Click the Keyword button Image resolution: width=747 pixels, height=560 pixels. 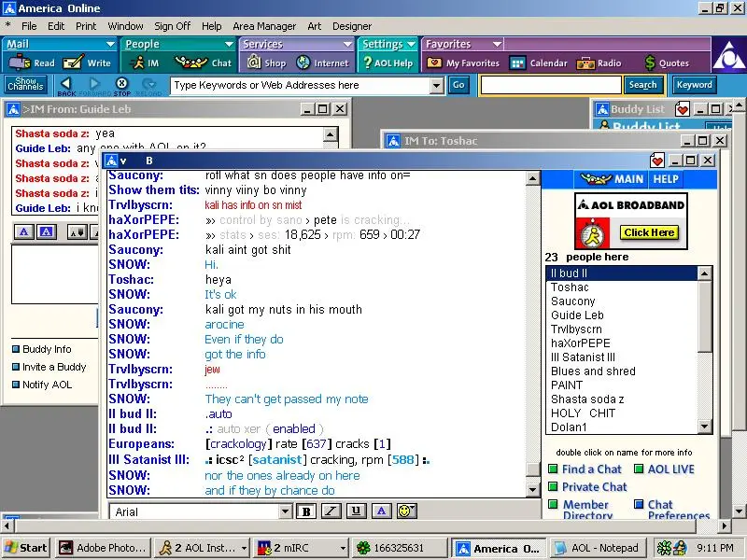(694, 85)
